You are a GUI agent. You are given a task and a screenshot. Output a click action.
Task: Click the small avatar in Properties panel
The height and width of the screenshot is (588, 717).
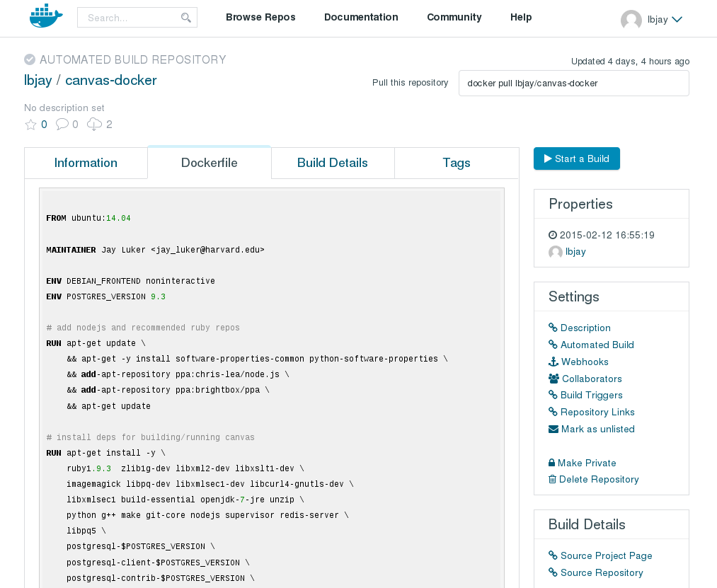(x=556, y=252)
